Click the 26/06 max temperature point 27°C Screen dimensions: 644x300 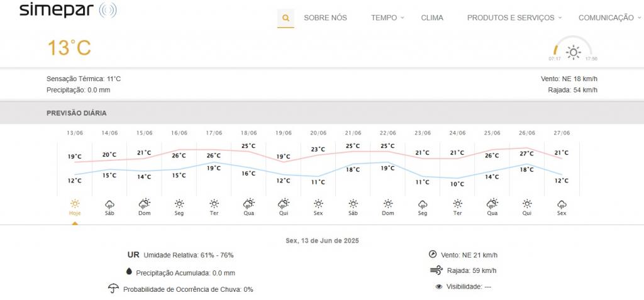[x=527, y=148]
